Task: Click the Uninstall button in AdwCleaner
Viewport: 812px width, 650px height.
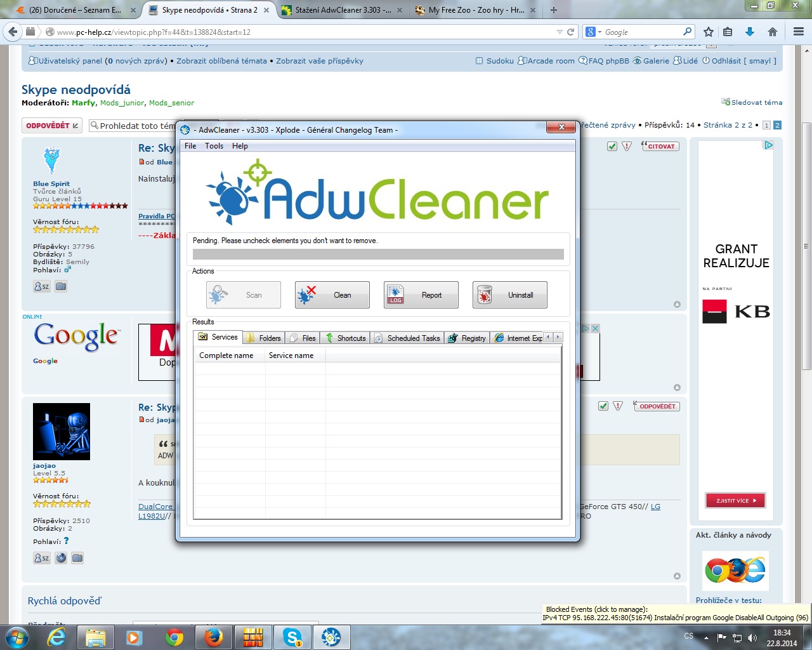Action: [x=509, y=295]
